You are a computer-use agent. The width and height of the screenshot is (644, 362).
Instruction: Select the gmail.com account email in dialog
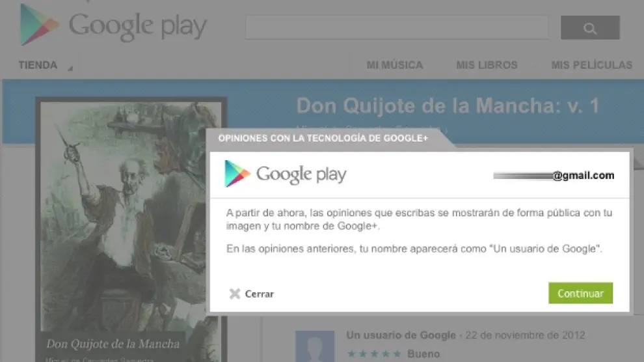pyautogui.click(x=554, y=175)
